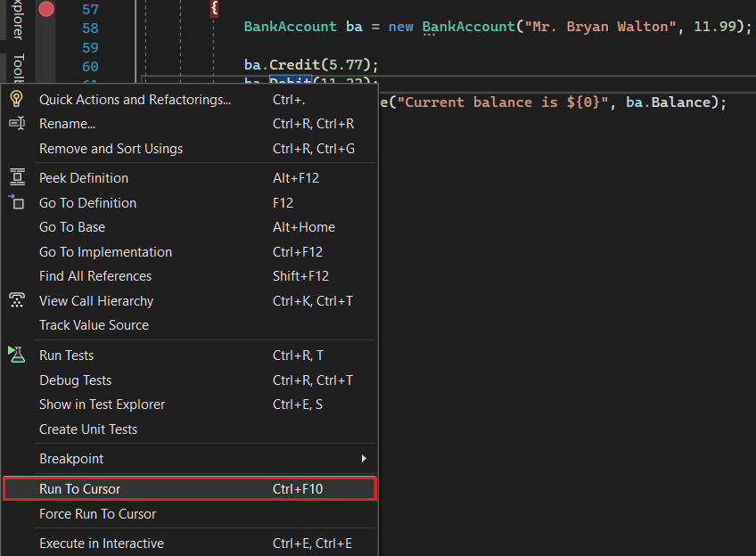Screen dimensions: 756x556
Task: Open Show in Test Explorer
Action: pos(102,405)
